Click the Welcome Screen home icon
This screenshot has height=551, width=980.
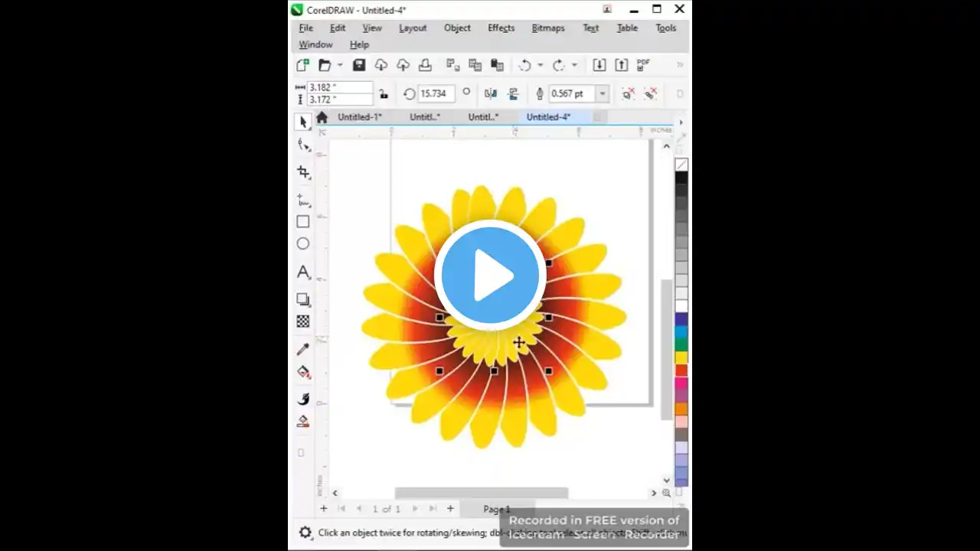click(x=322, y=117)
